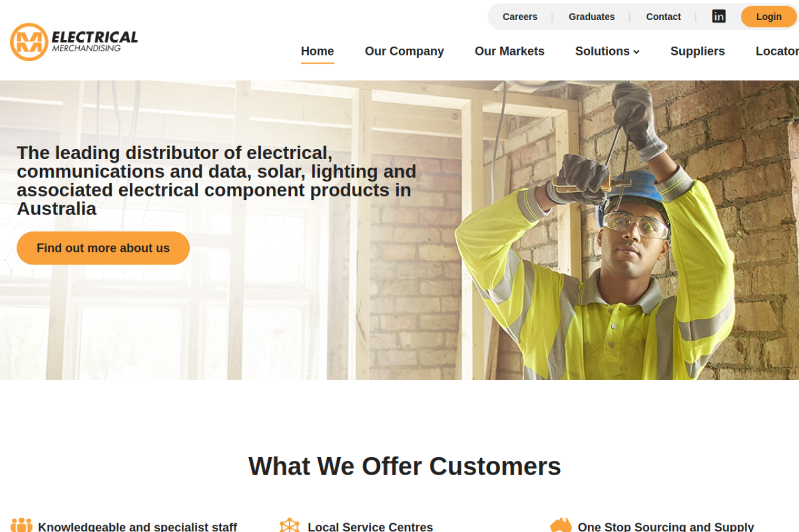This screenshot has height=532, width=799.
Task: Open the Graduates link
Action: tap(592, 17)
